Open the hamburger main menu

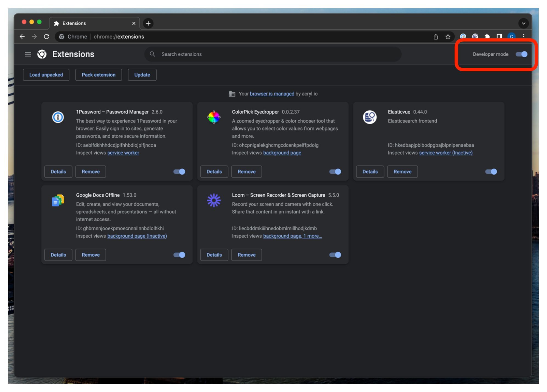[x=28, y=54]
